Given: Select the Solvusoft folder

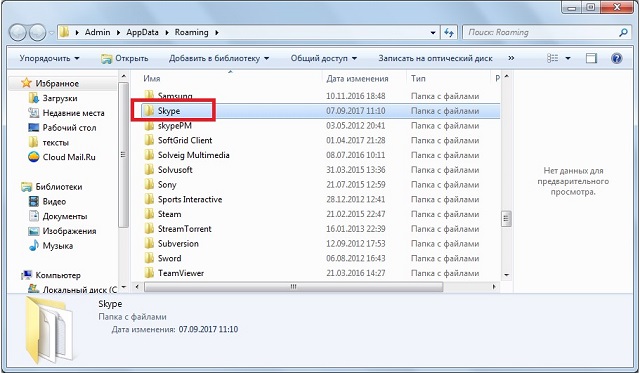Looking at the screenshot, I should coord(175,170).
